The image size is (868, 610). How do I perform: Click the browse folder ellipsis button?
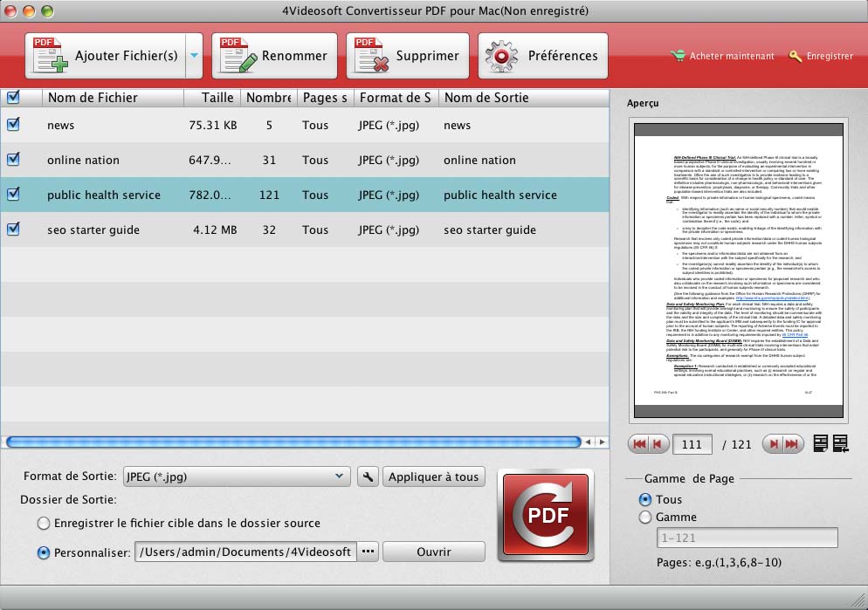click(x=368, y=552)
